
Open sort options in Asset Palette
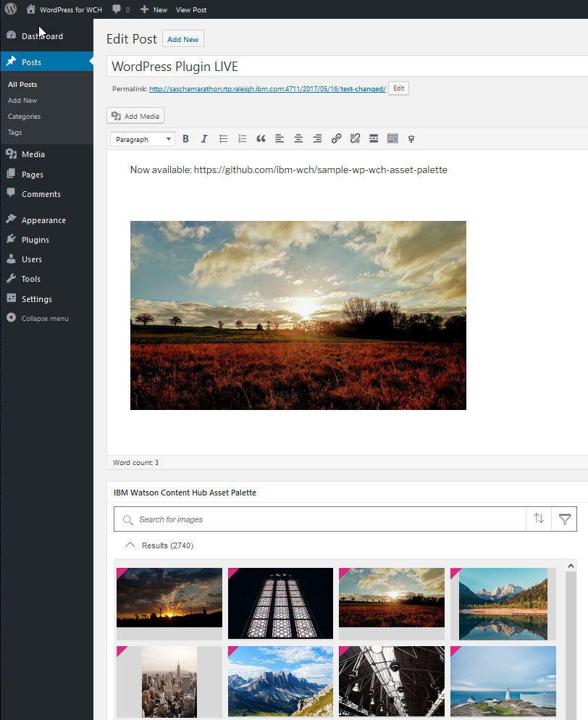[539, 519]
